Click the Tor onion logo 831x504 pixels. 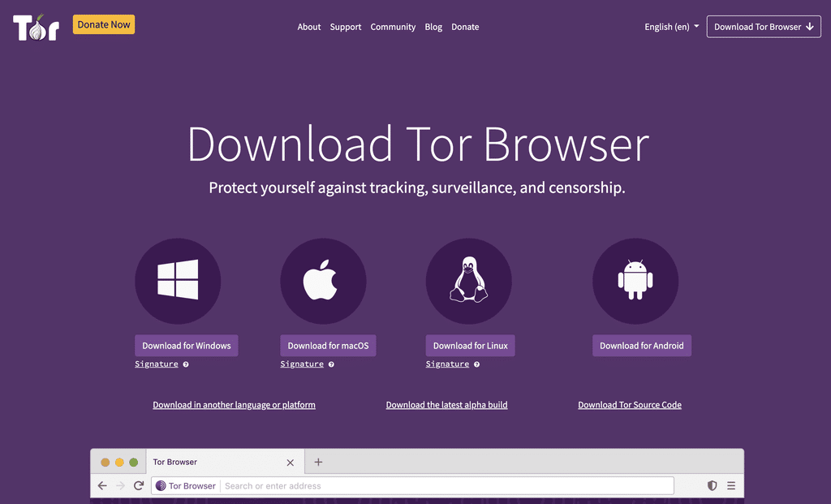coord(36,27)
